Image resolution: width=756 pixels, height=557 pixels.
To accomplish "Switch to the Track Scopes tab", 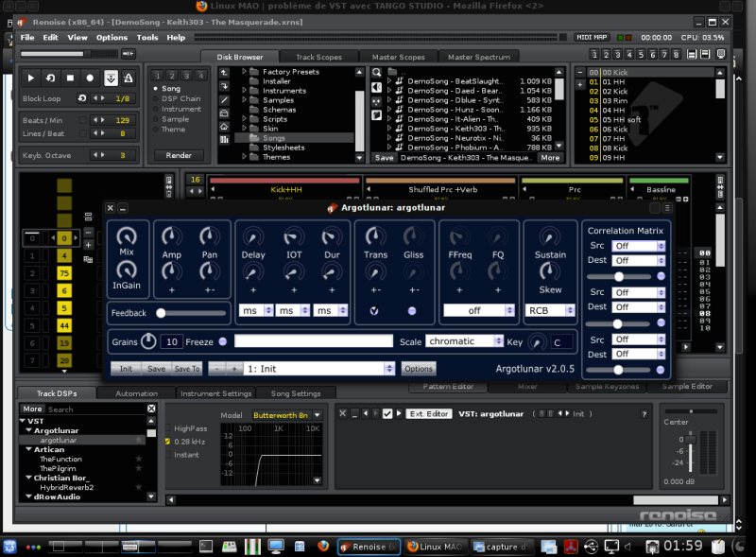I will point(318,57).
